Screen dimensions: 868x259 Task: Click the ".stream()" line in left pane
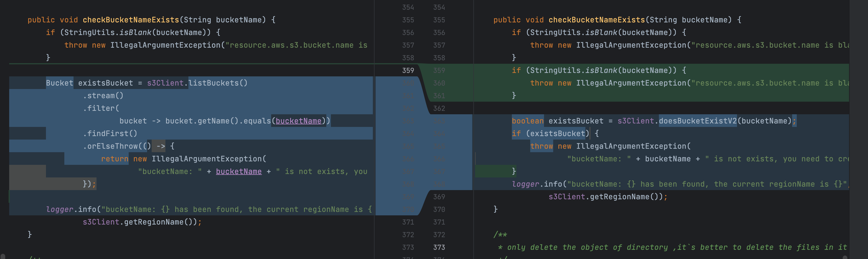103,96
